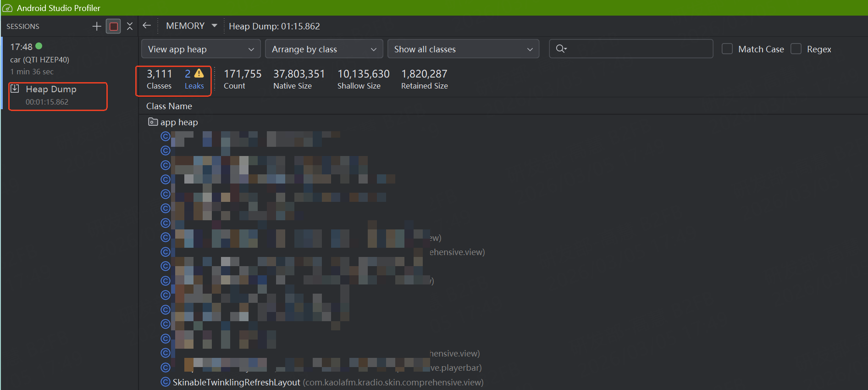Viewport: 868px width, 390px height.
Task: Click the 171,755 Count statistic
Action: click(243, 79)
